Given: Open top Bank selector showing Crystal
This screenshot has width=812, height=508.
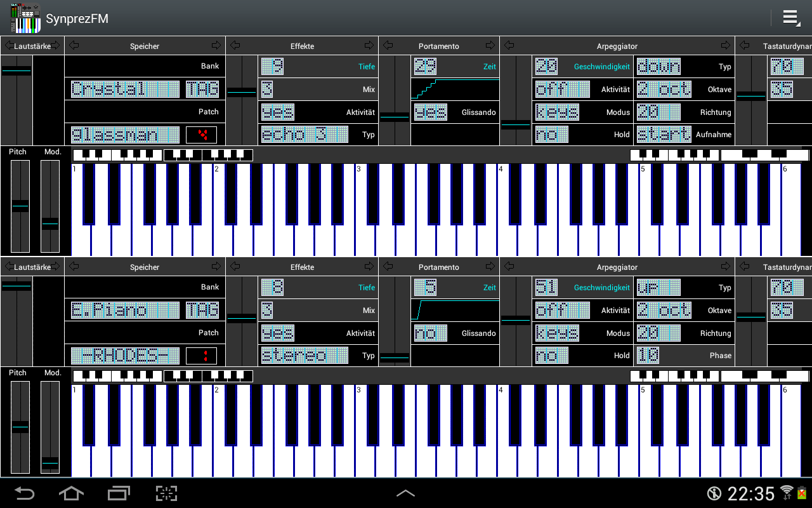Looking at the screenshot, I should [124, 90].
